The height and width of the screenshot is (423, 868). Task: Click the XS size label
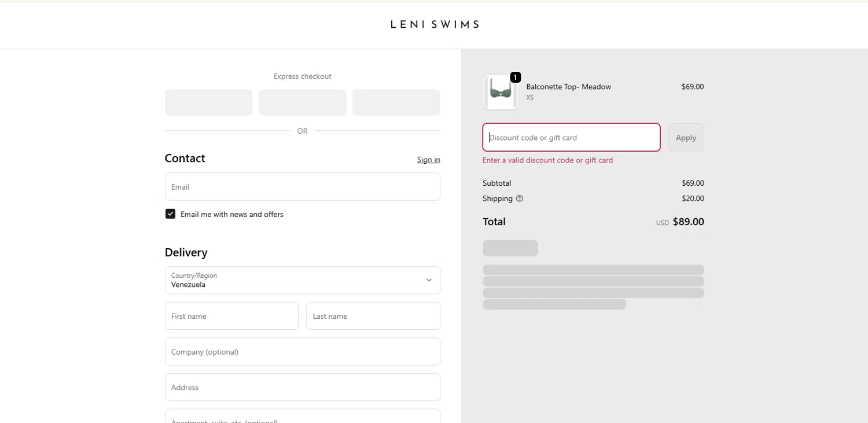tap(530, 98)
